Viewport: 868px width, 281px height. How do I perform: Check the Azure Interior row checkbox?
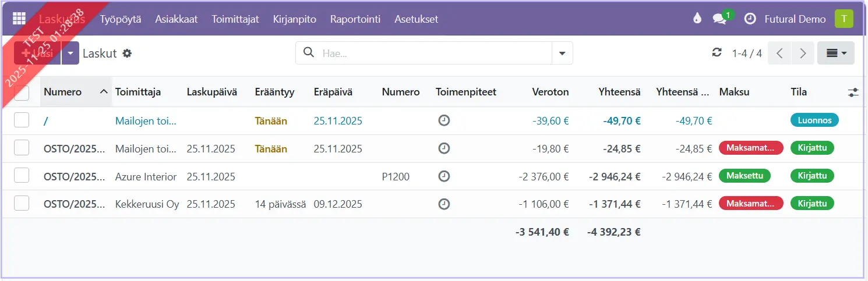(22, 176)
